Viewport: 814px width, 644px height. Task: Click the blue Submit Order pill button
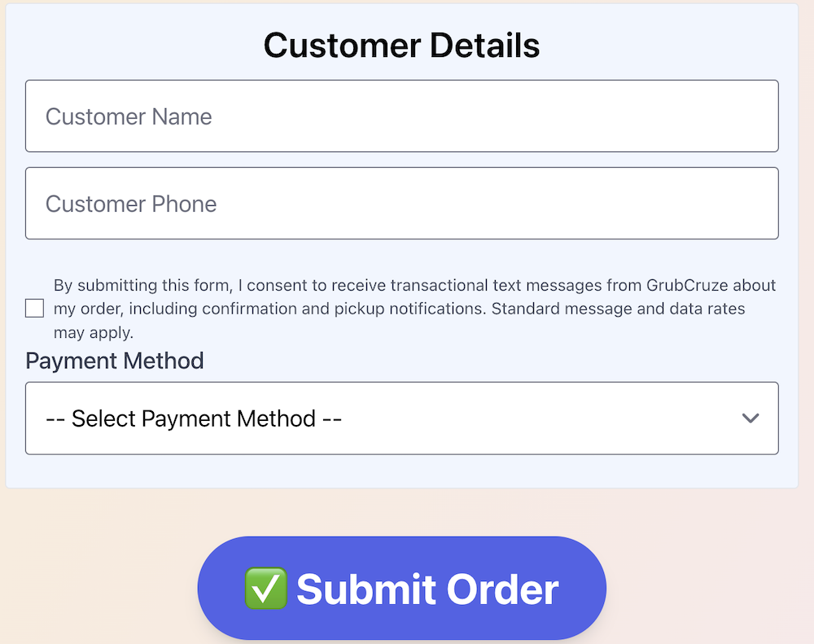[x=402, y=588]
